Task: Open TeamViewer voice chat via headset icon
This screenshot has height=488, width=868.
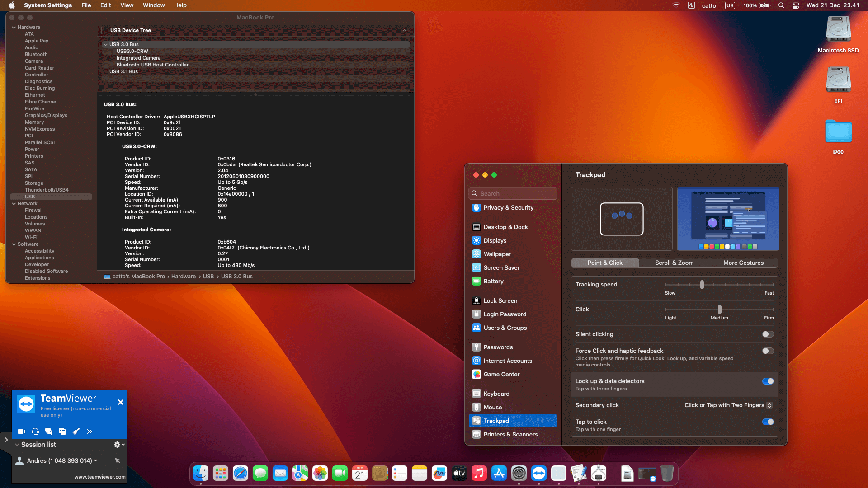Action: tap(35, 432)
